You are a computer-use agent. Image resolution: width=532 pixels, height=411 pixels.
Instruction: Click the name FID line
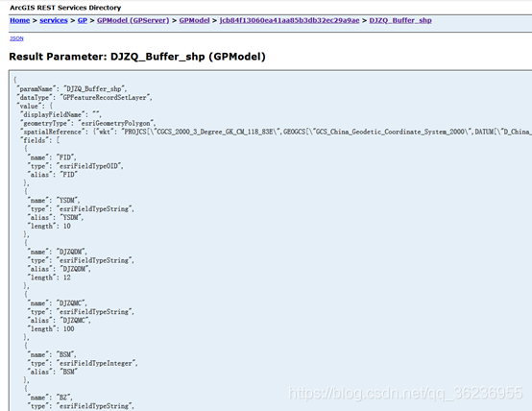click(52, 157)
